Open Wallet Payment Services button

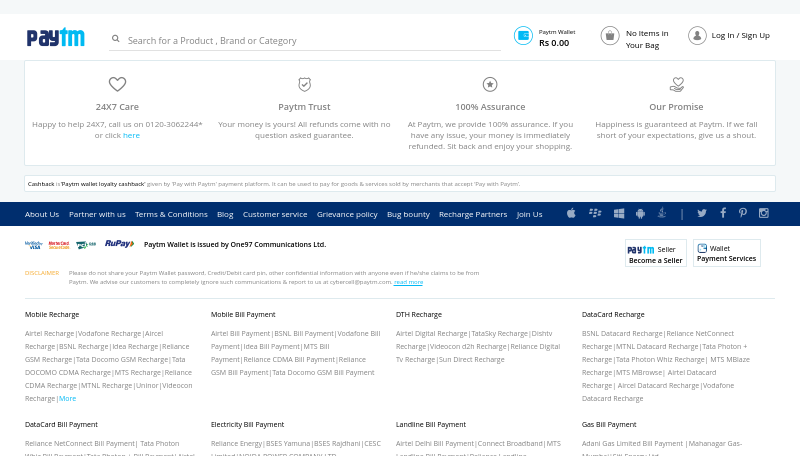click(727, 253)
